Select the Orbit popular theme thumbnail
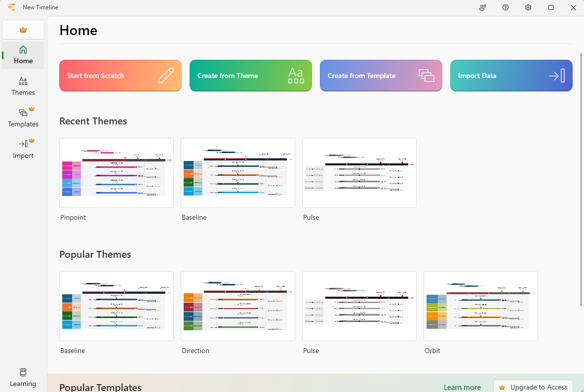 481,306
